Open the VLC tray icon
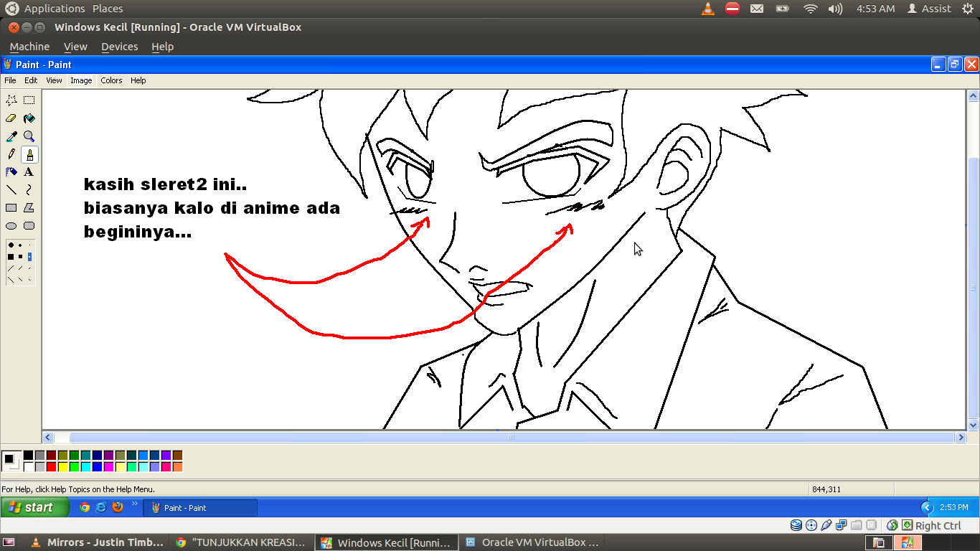The height and width of the screenshot is (551, 980). (708, 9)
